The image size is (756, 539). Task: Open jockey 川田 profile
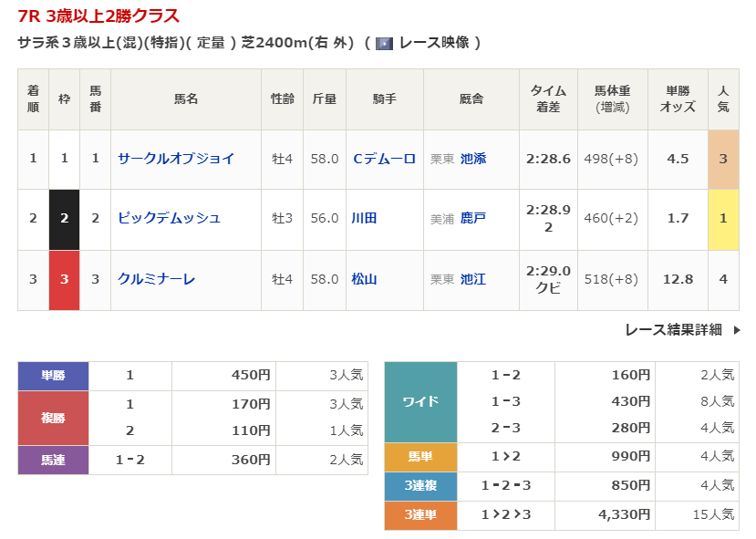pyautogui.click(x=364, y=219)
